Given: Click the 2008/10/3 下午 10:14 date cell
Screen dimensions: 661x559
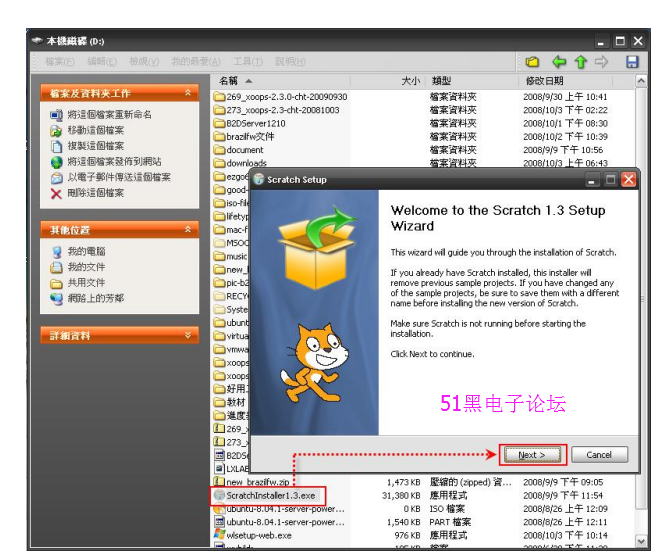Looking at the screenshot, I should pyautogui.click(x=565, y=535).
